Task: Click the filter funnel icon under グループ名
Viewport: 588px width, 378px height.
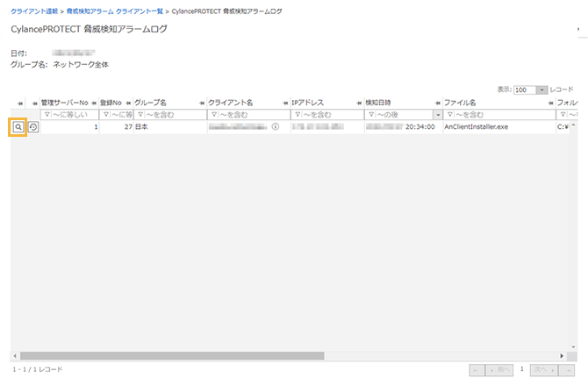Action: coord(140,115)
